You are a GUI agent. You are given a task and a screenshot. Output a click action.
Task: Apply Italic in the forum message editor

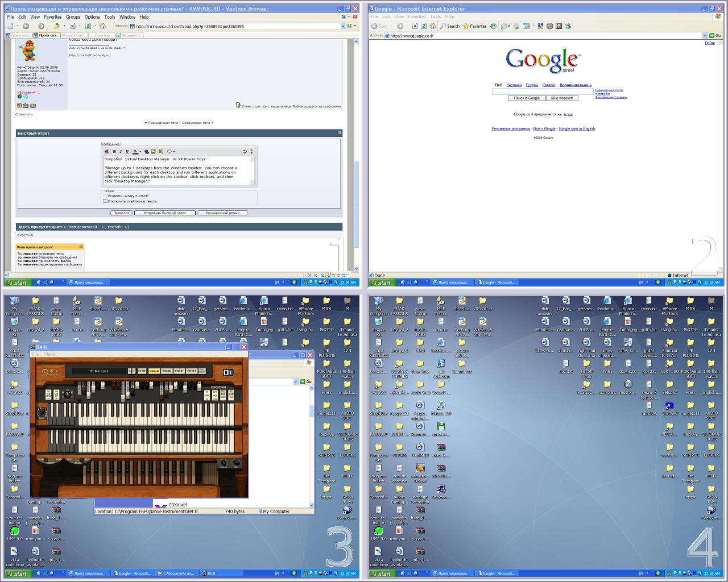[121, 152]
